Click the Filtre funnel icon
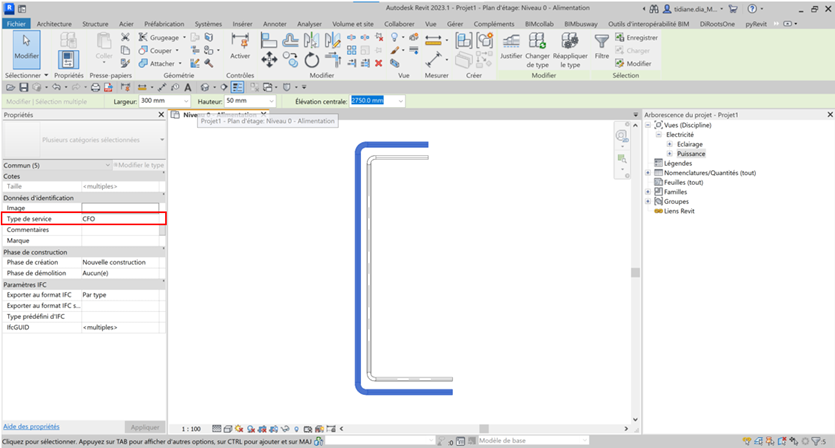This screenshot has height=448, width=835. [601, 42]
